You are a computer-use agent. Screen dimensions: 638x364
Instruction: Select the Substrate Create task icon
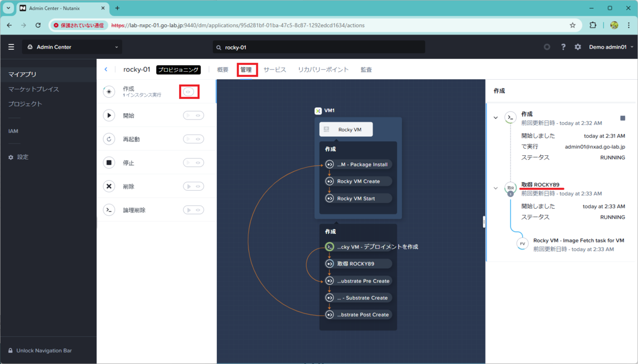tap(329, 298)
